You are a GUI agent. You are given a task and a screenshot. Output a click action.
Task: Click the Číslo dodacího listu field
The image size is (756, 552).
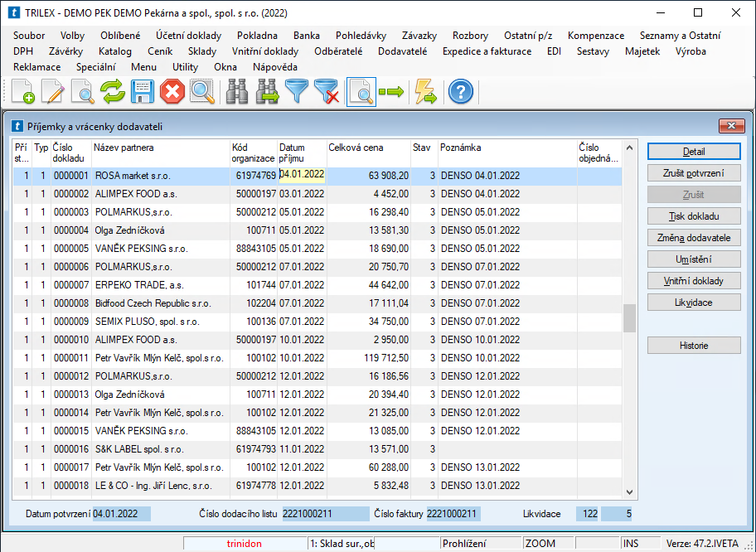(326, 514)
